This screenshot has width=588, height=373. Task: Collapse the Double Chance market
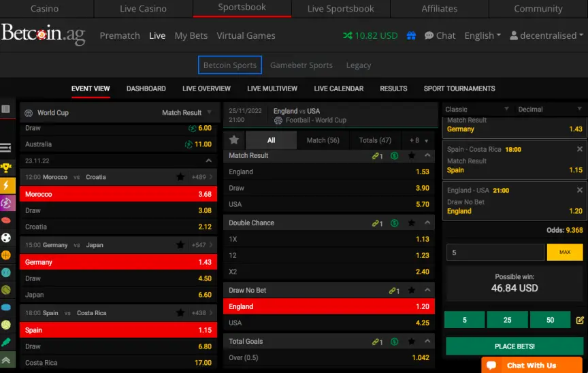pyautogui.click(x=427, y=223)
